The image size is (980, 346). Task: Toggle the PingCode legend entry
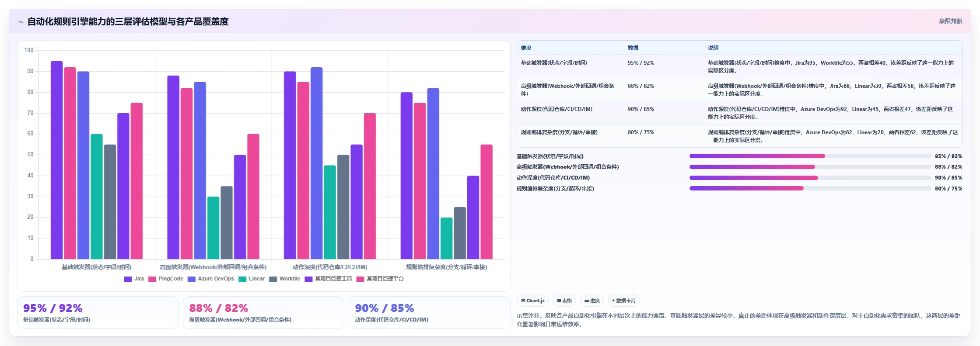coord(166,279)
